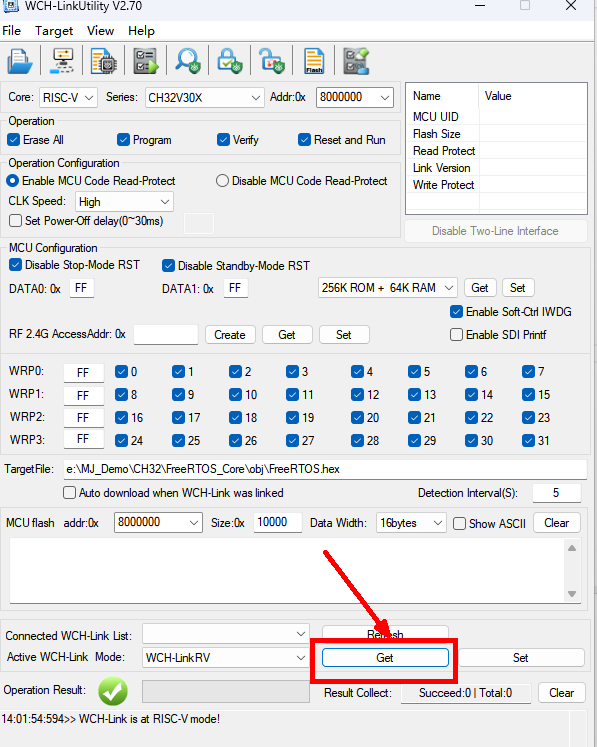The height and width of the screenshot is (747, 597).
Task: Click Create for RF 2.4G AccessAddr
Action: tap(230, 335)
